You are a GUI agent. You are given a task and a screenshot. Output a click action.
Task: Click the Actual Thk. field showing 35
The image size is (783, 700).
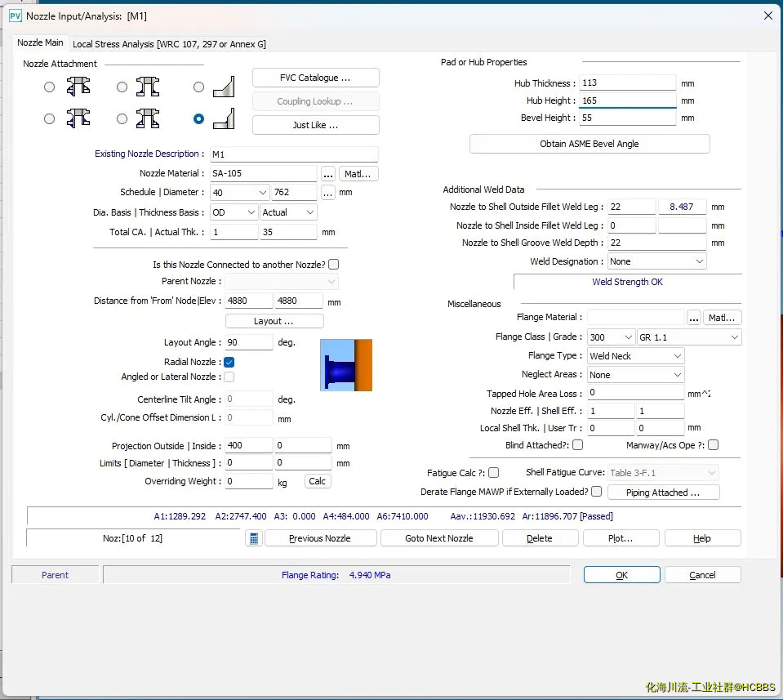coord(288,232)
